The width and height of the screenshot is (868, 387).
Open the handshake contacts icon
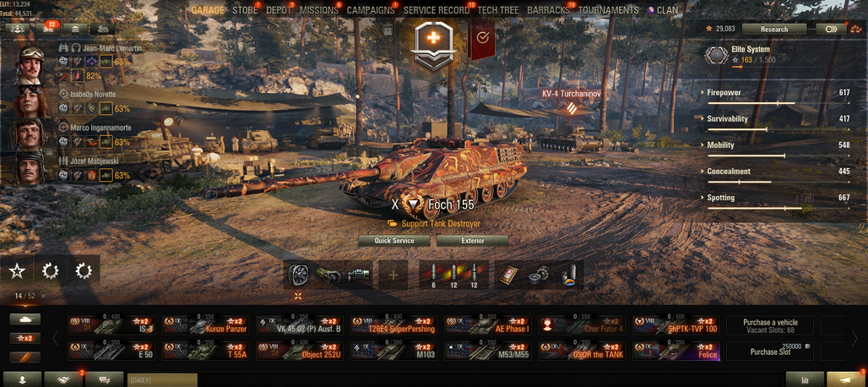[x=63, y=379]
